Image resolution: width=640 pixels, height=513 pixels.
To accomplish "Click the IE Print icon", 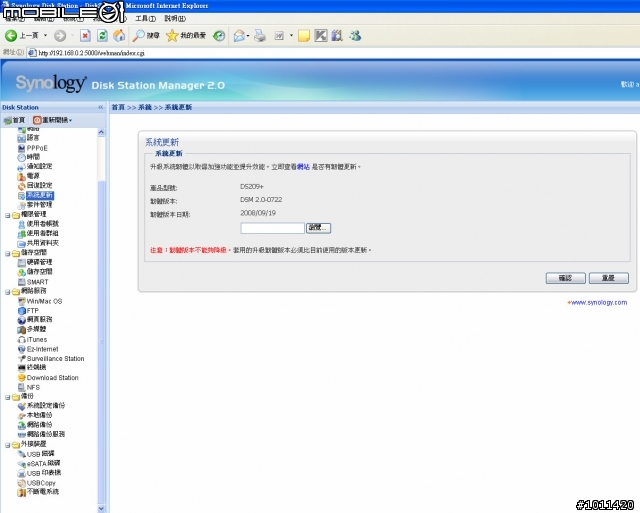I will pyautogui.click(x=260, y=36).
